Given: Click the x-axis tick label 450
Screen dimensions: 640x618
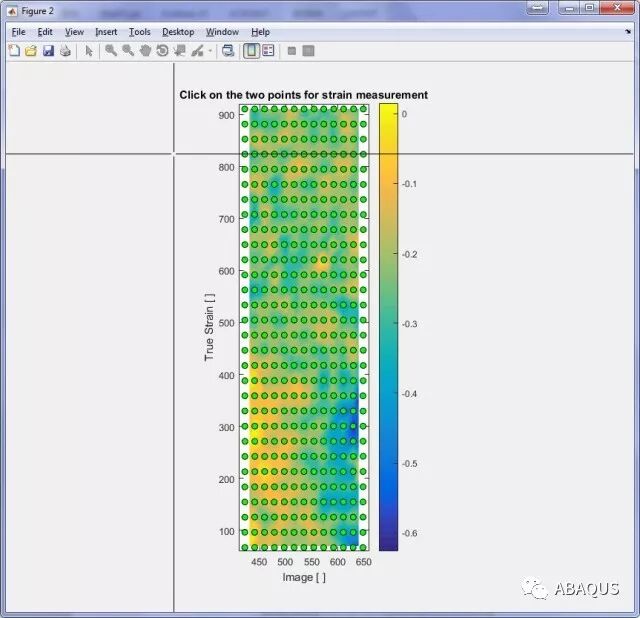Looking at the screenshot, I should click(259, 562).
